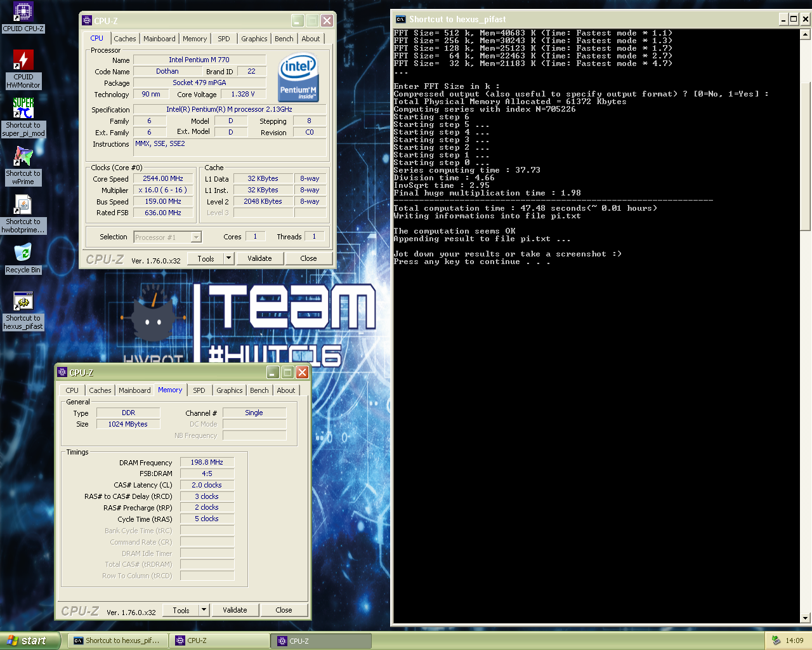Viewport: 812px width, 650px height.
Task: Click the FSB:DRAM 4:5 value
Action: [x=207, y=474]
